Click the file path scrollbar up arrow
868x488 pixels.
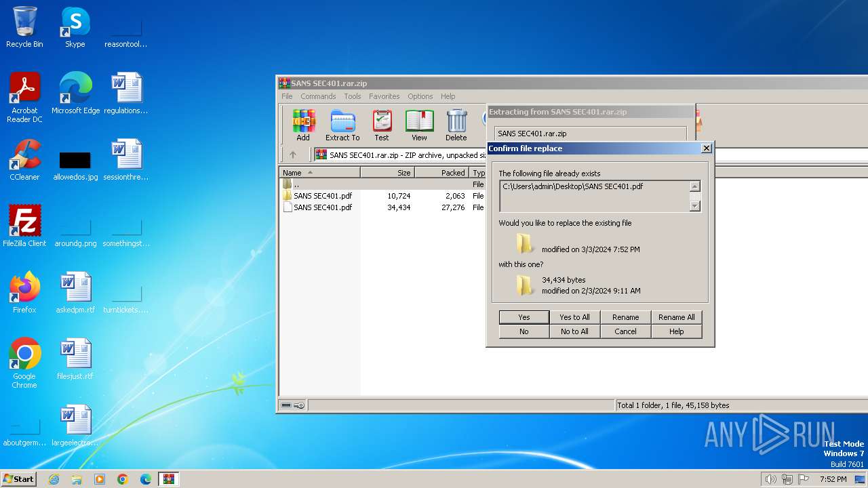pos(694,186)
